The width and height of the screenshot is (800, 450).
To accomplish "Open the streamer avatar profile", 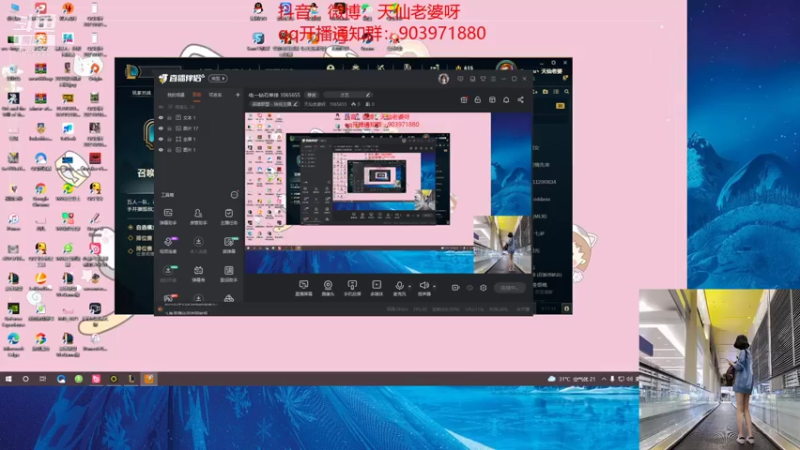I will (x=443, y=79).
